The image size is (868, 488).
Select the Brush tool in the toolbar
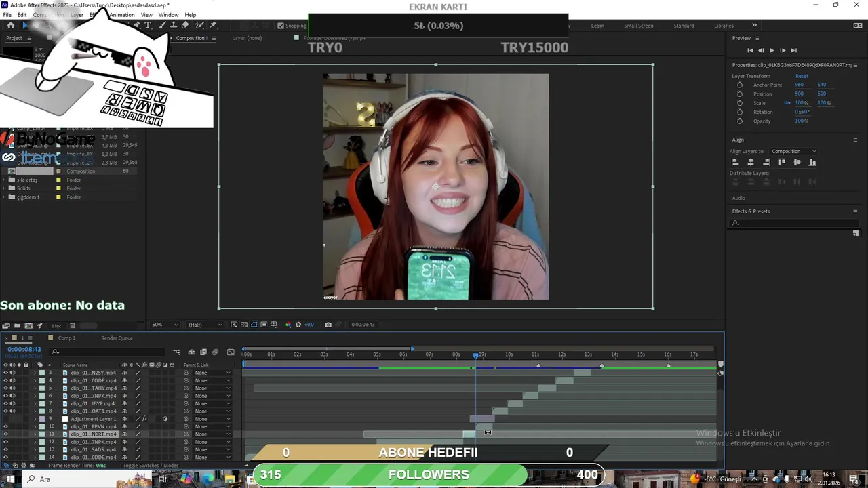[163, 25]
